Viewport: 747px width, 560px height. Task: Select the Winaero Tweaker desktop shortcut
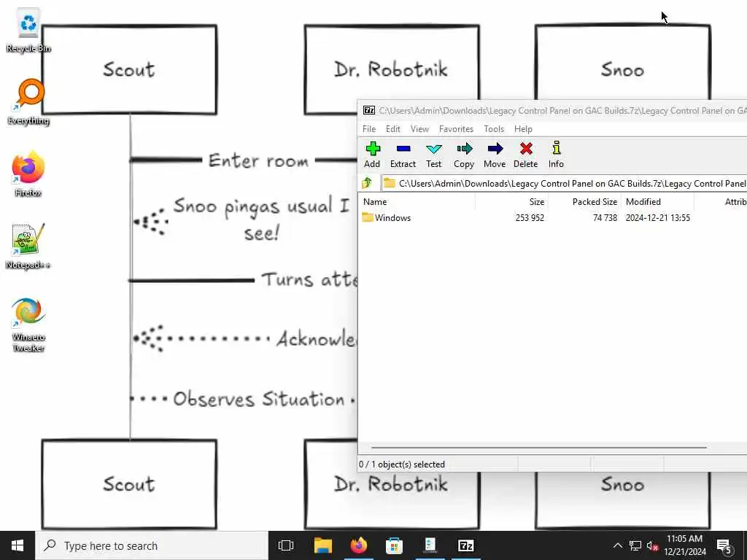click(28, 324)
